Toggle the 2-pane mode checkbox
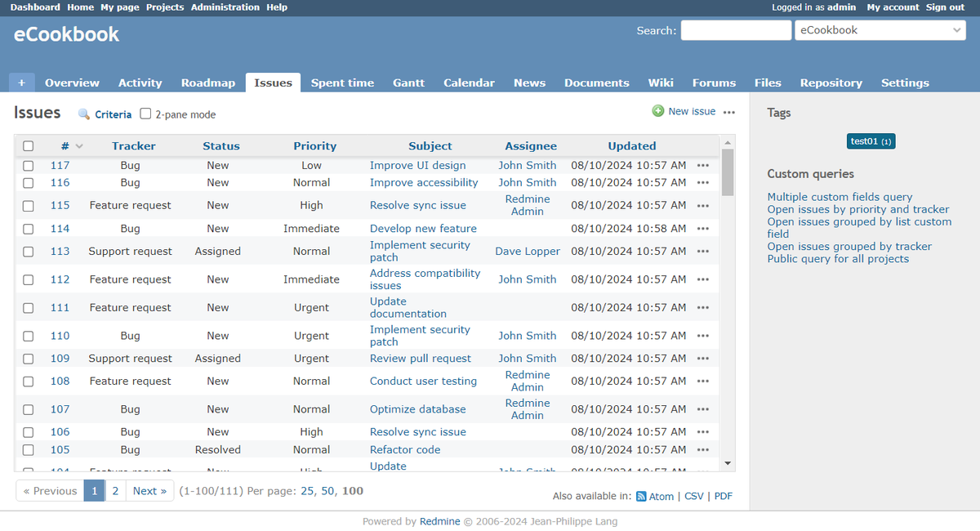 pos(145,114)
